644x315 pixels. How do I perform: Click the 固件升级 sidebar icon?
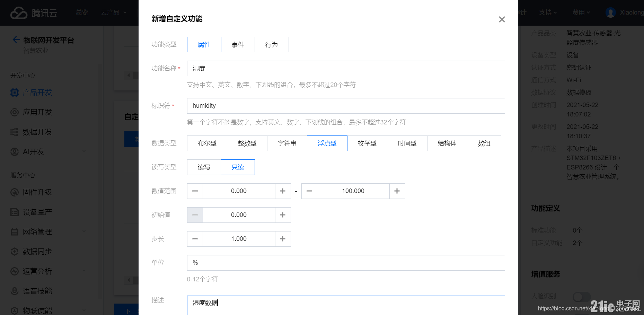(x=15, y=192)
